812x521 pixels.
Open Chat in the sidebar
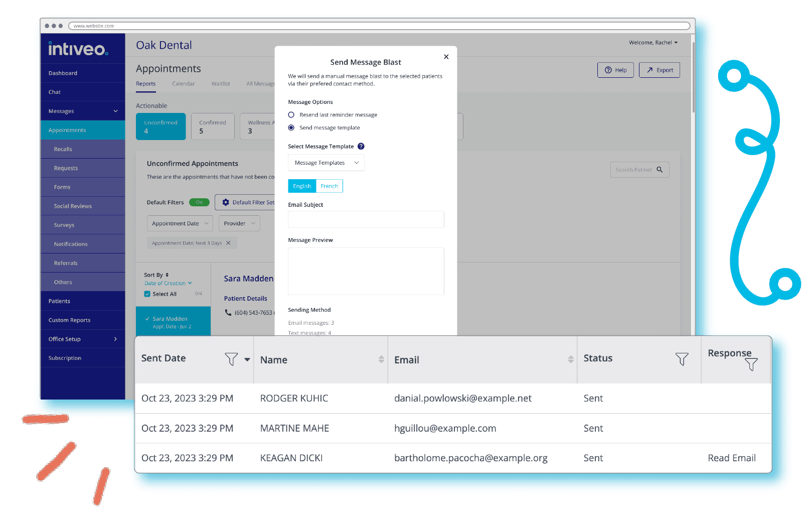[x=83, y=92]
